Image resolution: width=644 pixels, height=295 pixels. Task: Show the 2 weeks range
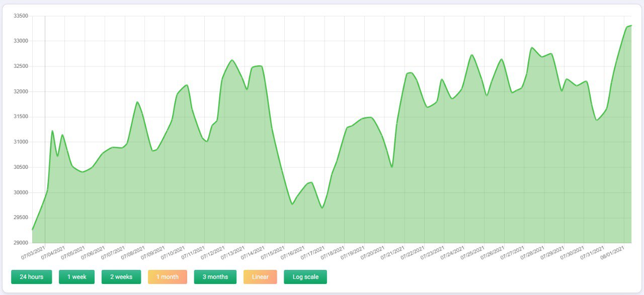tap(121, 277)
